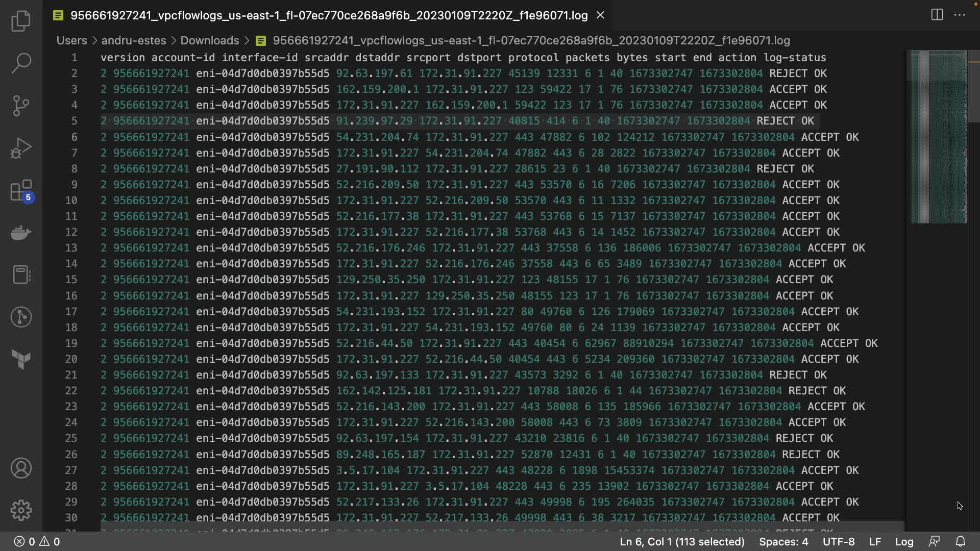Image resolution: width=980 pixels, height=551 pixels.
Task: Open the Extensions view with badge
Action: [x=21, y=191]
